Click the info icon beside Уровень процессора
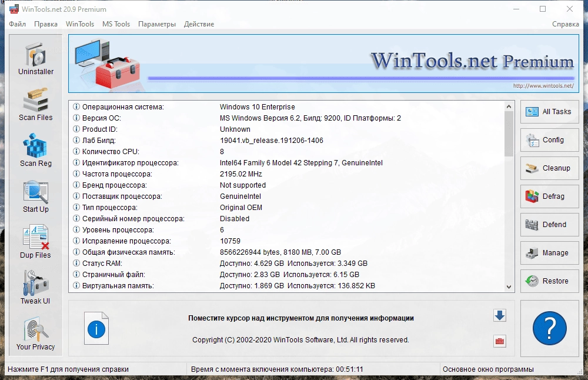The width and height of the screenshot is (588, 380). pyautogui.click(x=76, y=229)
